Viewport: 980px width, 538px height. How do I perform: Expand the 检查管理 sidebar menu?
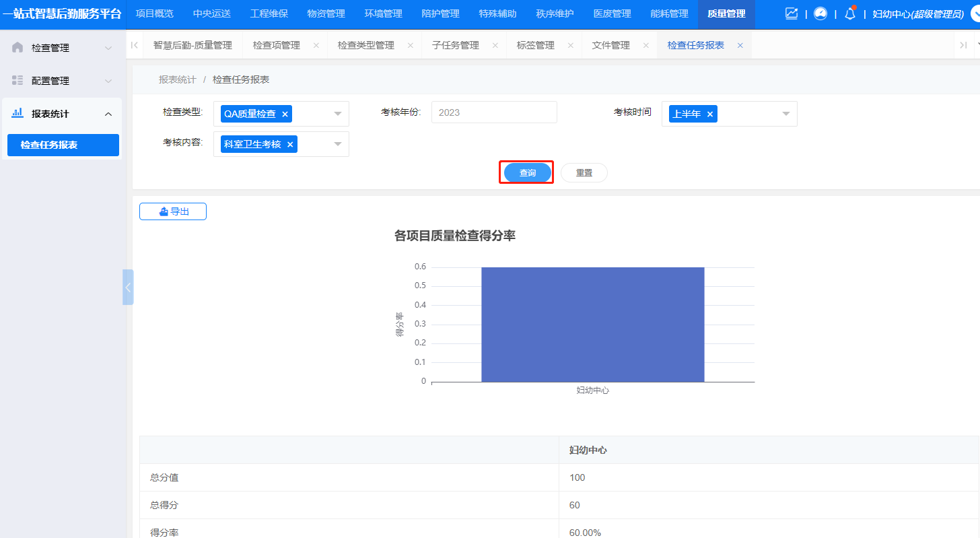[108, 48]
